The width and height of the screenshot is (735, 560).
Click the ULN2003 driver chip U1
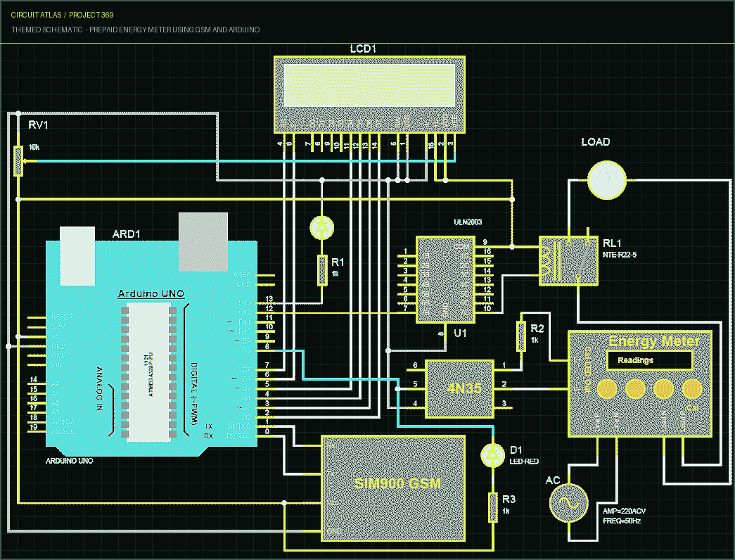[x=446, y=280]
